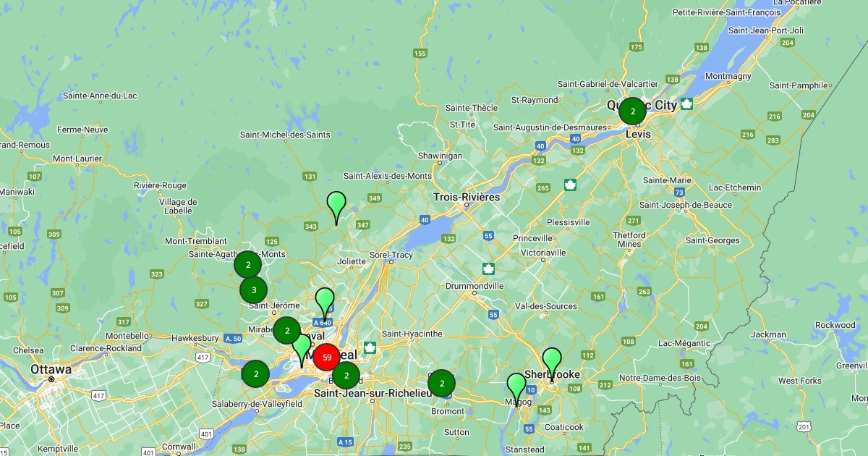Open the green cluster marker beside Mirabel
Viewport: 868px width, 456px height.
point(287,331)
